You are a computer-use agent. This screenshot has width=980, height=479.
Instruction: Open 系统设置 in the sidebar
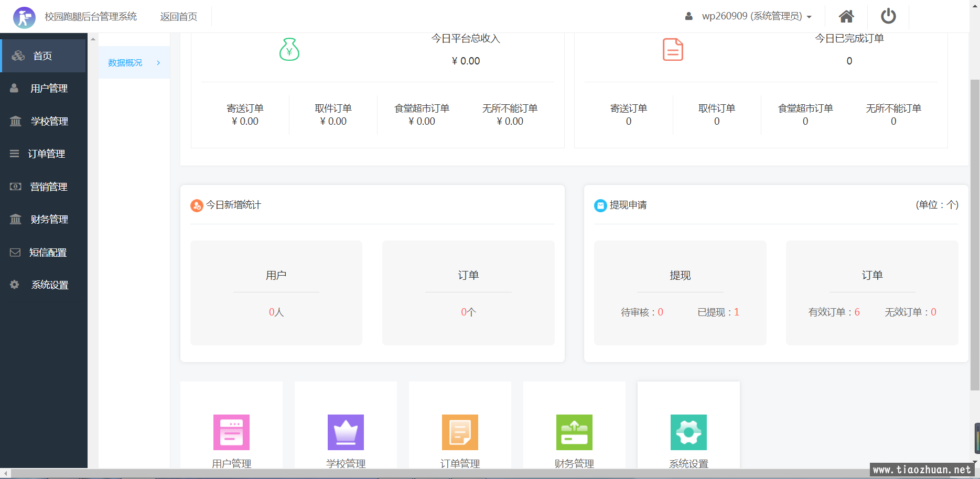pyautogui.click(x=43, y=285)
